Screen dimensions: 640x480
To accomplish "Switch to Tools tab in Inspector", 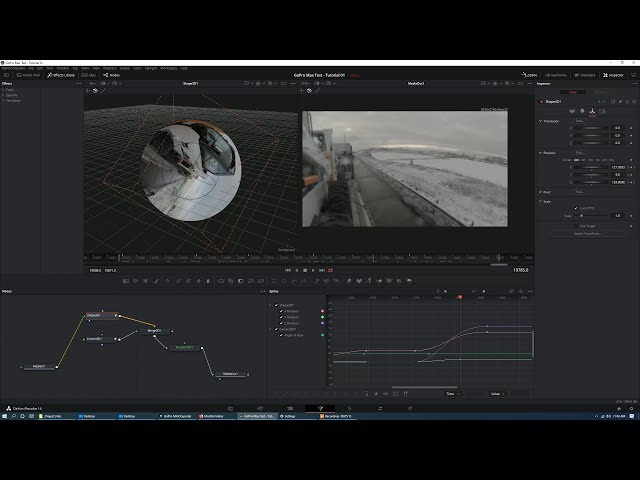I will (x=573, y=92).
